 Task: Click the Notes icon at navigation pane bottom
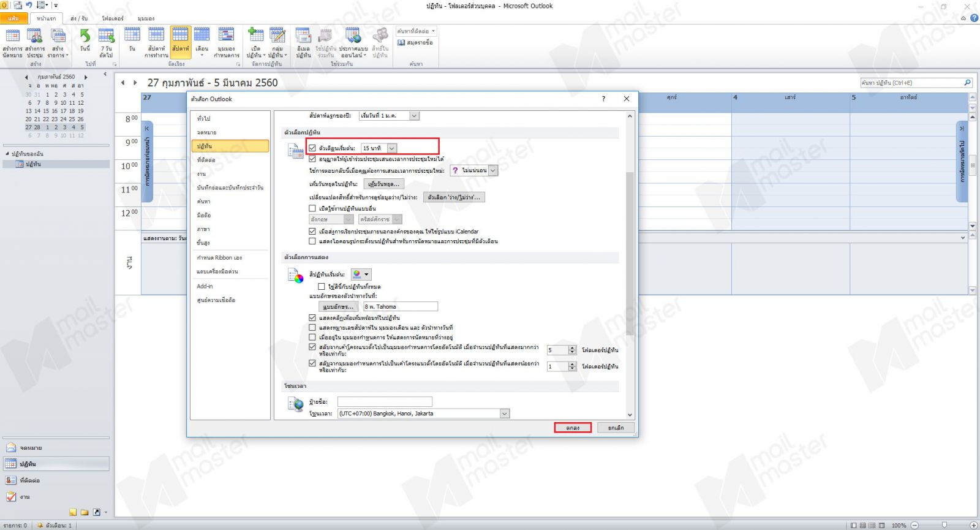(x=73, y=512)
